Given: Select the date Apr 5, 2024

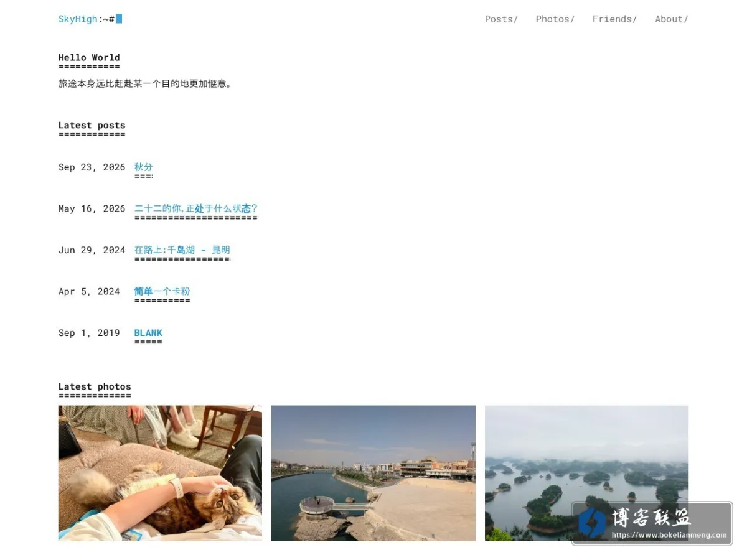Looking at the screenshot, I should click(x=89, y=292).
